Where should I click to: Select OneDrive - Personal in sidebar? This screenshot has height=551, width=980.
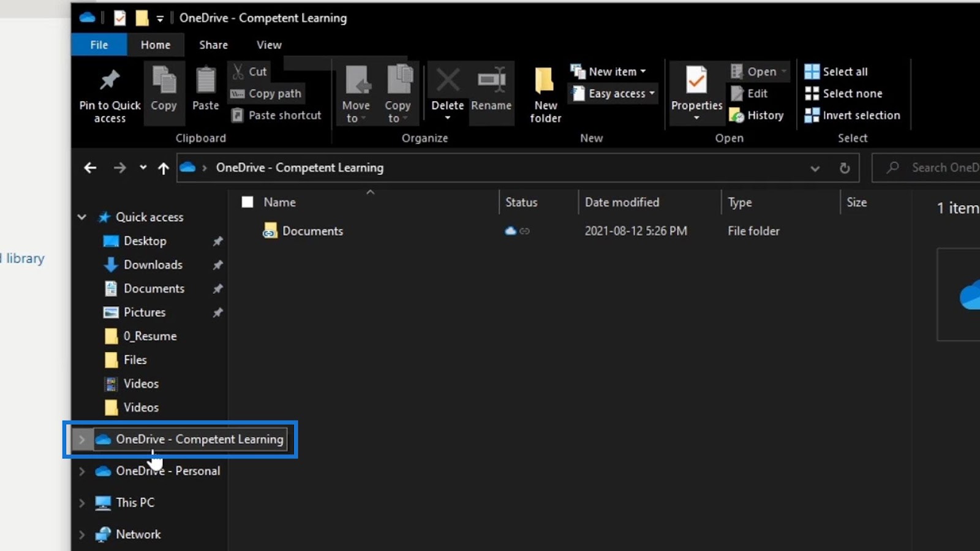168,471
